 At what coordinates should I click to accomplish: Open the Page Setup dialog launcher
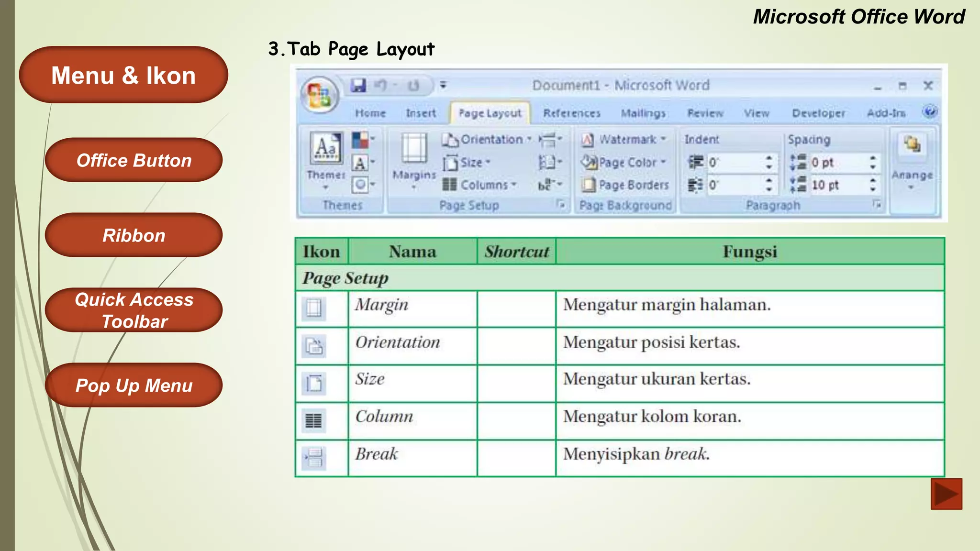[561, 205]
